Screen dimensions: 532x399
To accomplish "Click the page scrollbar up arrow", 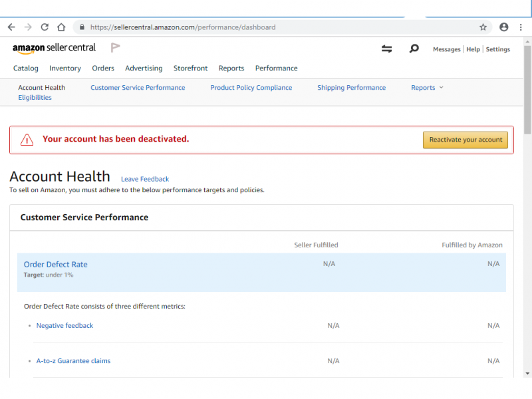I will point(527,42).
